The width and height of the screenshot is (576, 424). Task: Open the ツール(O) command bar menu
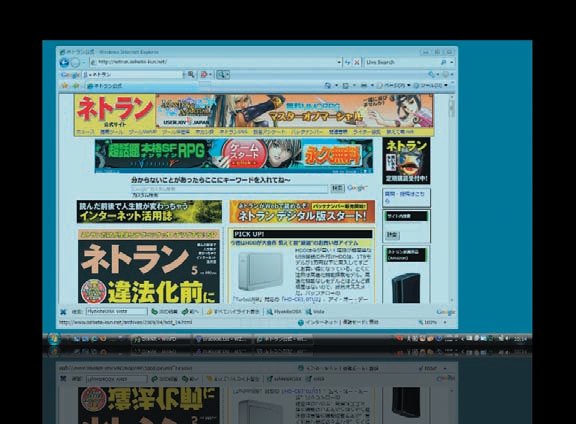click(431, 85)
